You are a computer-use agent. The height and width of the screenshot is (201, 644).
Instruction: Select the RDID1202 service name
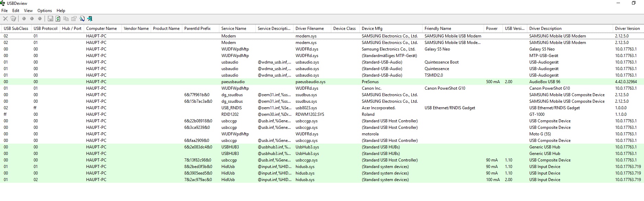pos(230,114)
